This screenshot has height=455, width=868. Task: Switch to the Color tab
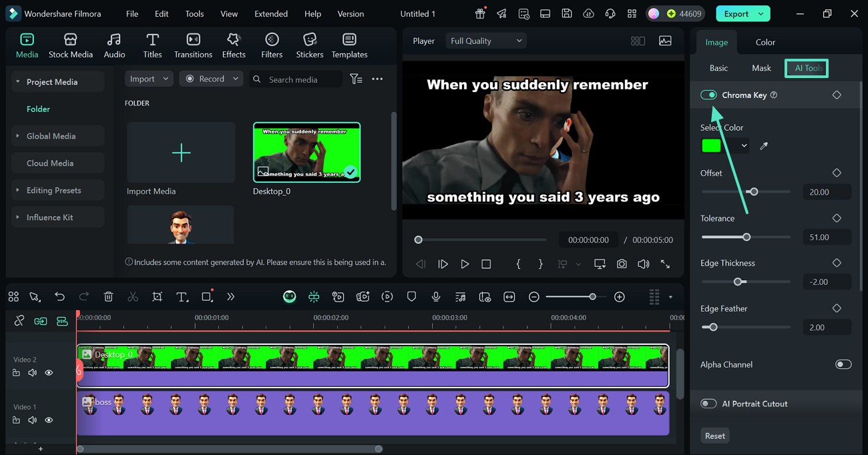pyautogui.click(x=765, y=42)
